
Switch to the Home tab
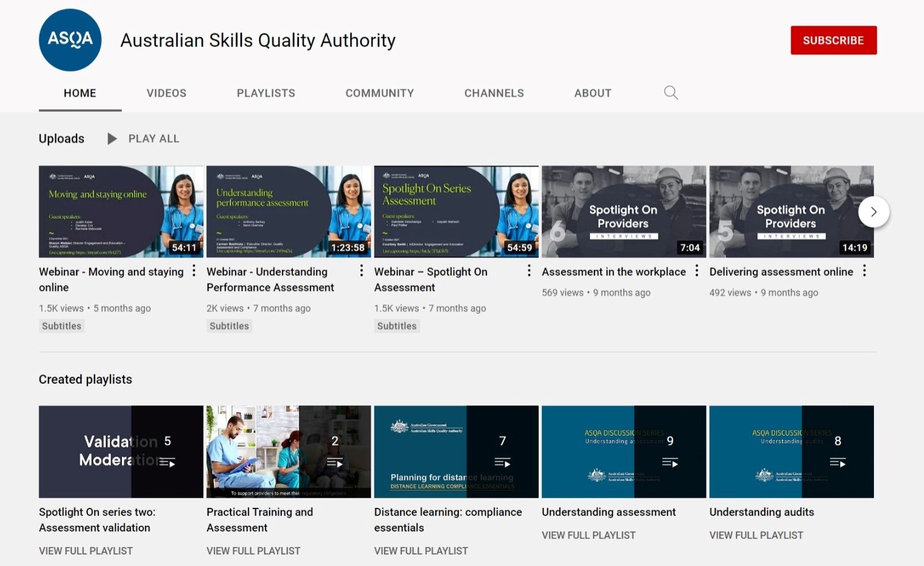pyautogui.click(x=80, y=93)
